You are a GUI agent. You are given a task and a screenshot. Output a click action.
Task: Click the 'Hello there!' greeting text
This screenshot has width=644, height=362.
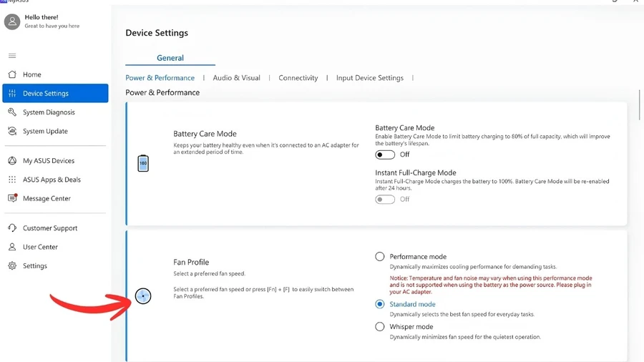pos(42,17)
